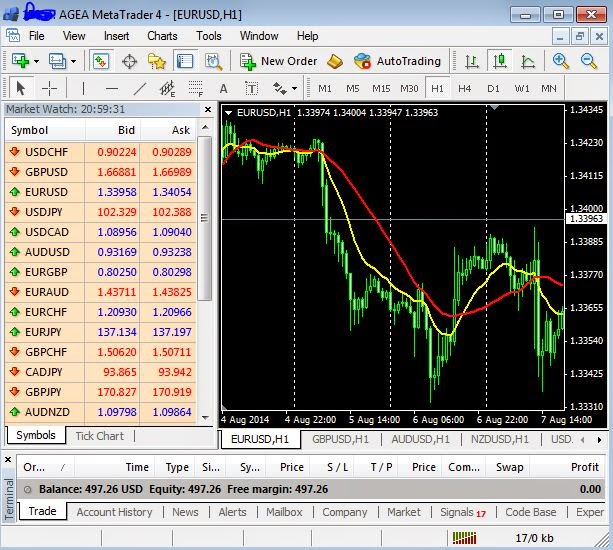Switch timeframe to H4
Viewport: 613px width, 550px height.
coord(464,89)
